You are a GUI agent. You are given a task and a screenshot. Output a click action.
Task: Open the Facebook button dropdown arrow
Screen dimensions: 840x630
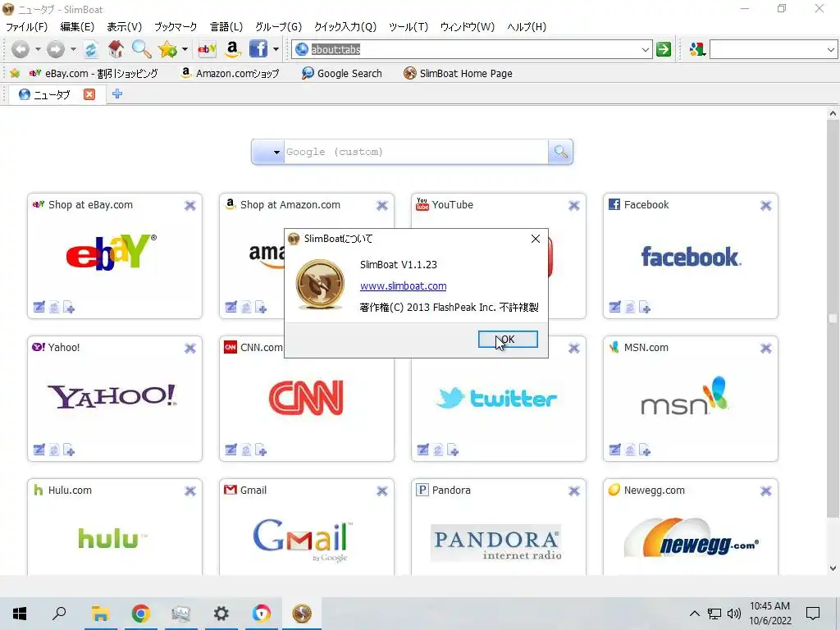tap(276, 49)
